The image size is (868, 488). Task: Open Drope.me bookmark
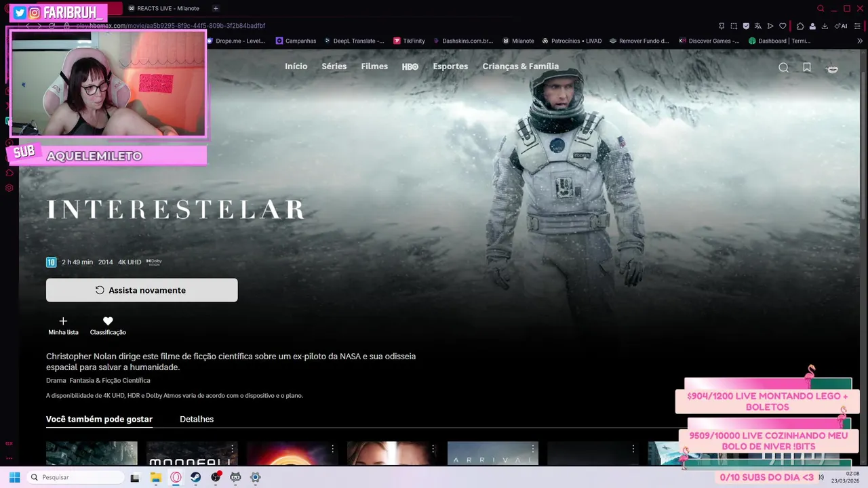[236, 41]
